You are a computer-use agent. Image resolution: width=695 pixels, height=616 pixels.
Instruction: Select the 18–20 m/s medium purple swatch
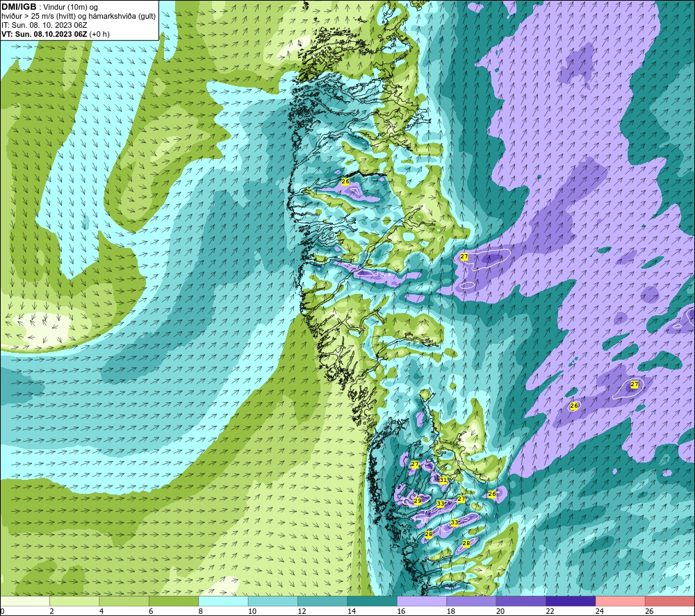click(x=472, y=601)
